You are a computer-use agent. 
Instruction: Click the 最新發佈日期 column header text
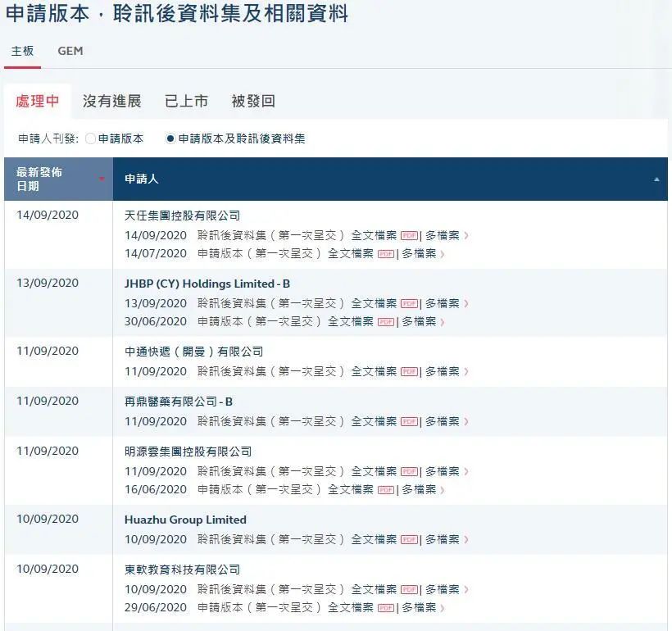pos(39,179)
